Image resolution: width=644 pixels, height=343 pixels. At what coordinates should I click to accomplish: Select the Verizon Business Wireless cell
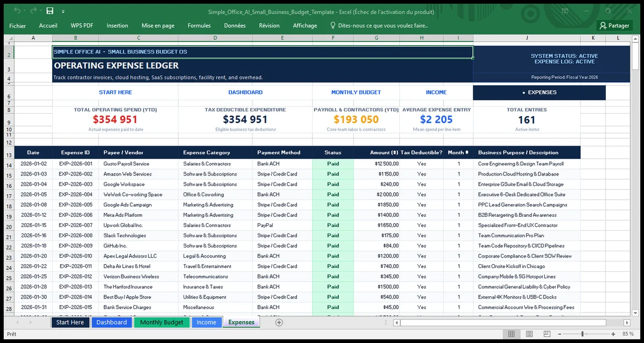point(138,276)
